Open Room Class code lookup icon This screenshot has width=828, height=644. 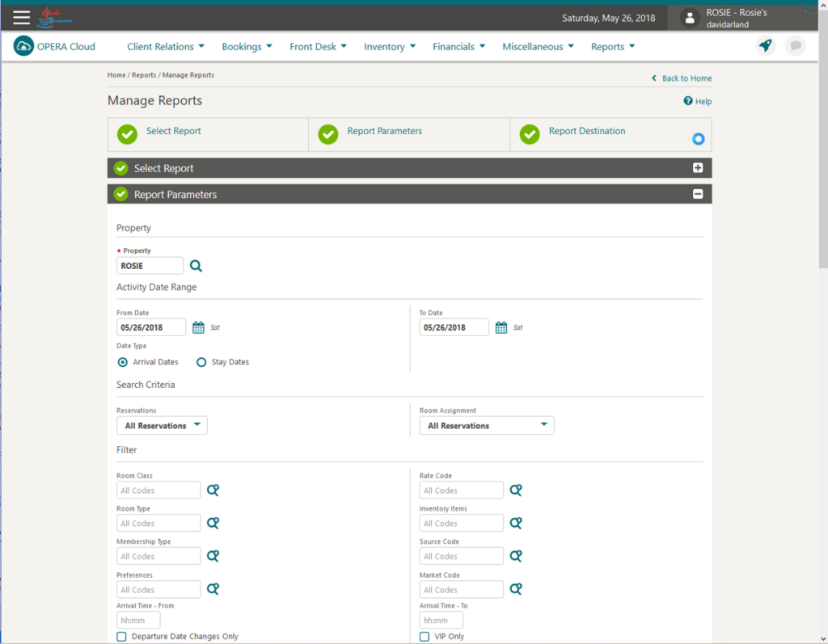pos(213,490)
